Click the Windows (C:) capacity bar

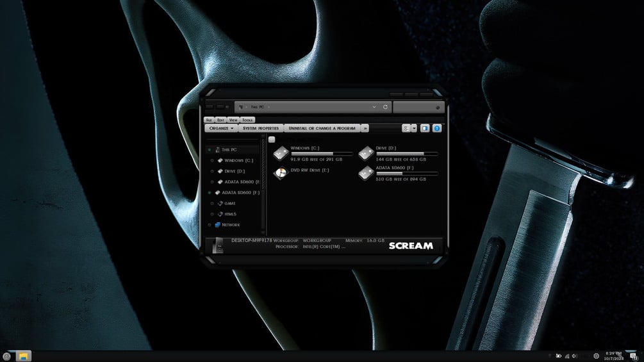coord(322,154)
